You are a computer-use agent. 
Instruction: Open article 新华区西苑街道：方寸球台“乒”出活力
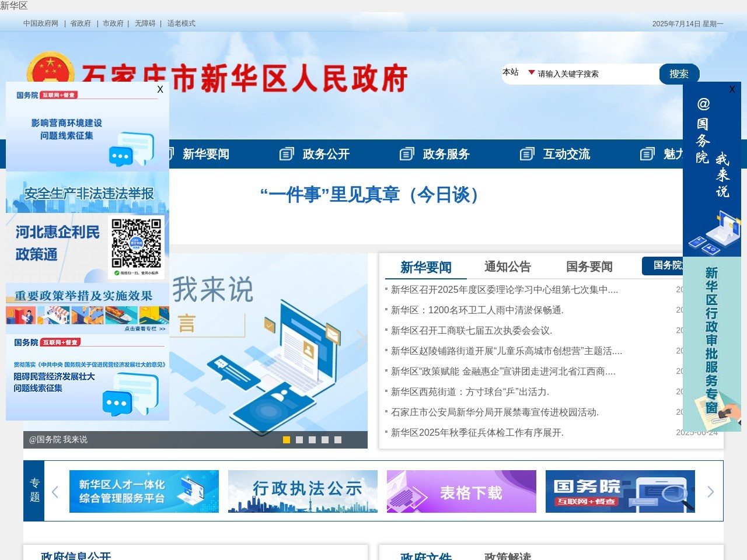coord(470,391)
